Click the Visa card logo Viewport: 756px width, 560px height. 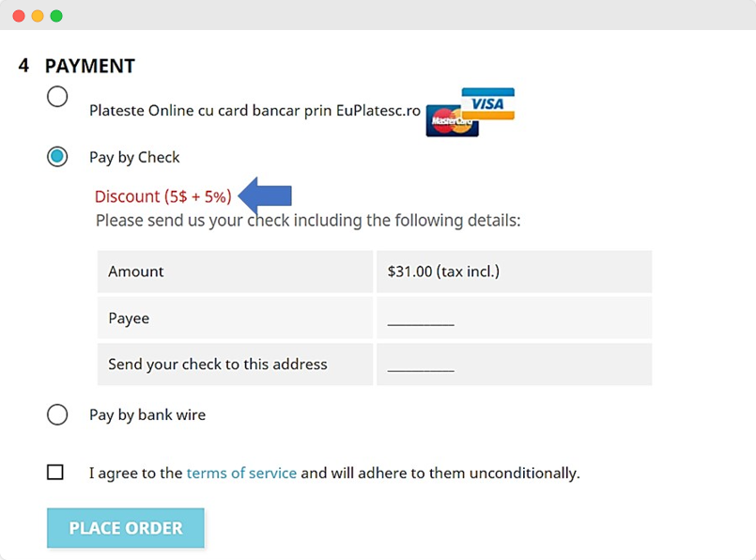(x=488, y=103)
